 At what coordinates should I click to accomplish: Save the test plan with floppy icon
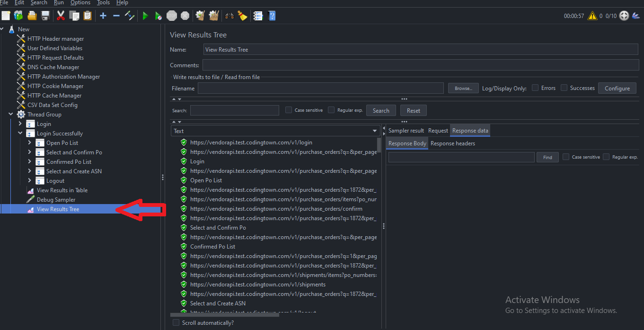coord(45,16)
